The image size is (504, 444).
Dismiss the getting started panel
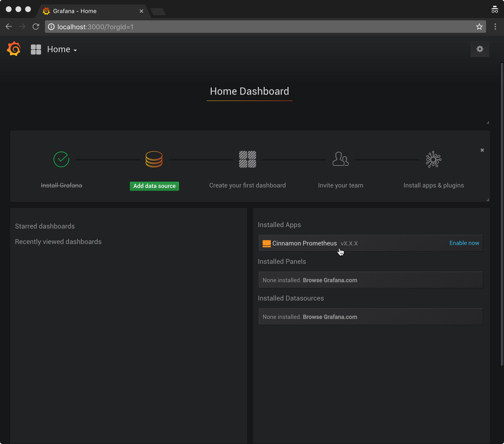pyautogui.click(x=482, y=150)
